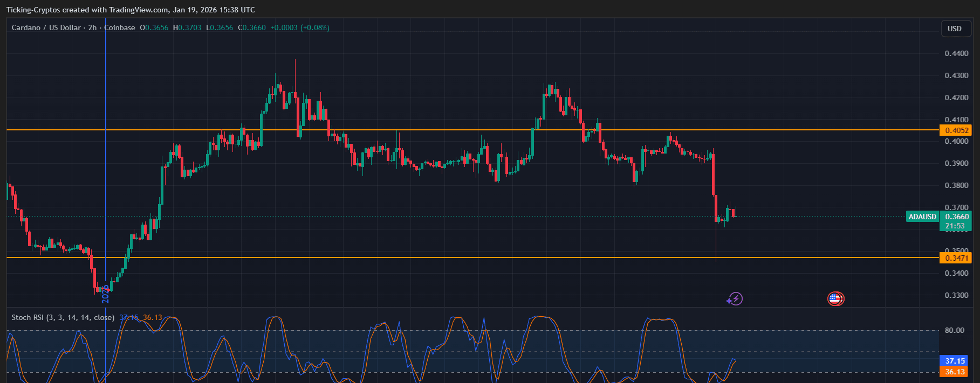Click the open value O0.3656
The image size is (980, 383).
[154, 27]
